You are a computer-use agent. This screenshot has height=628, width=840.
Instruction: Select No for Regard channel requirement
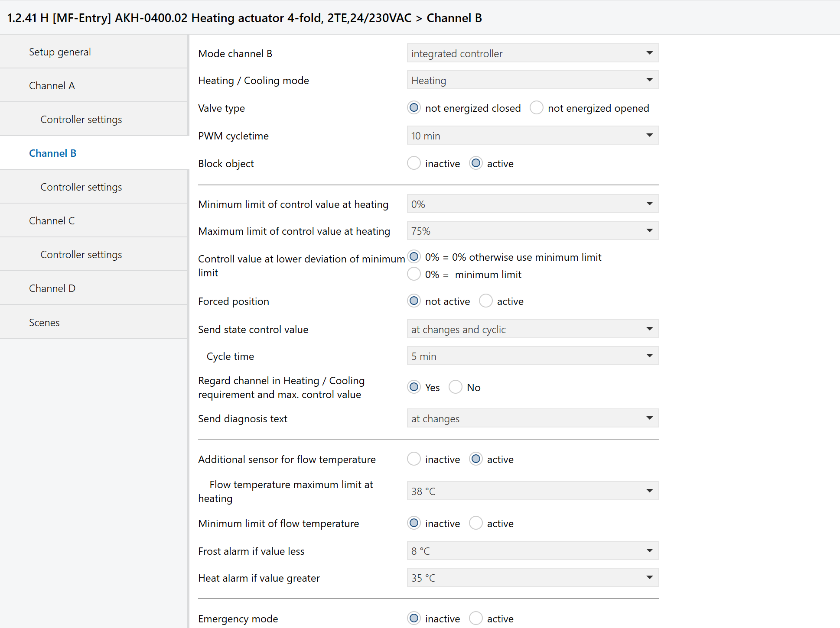[456, 387]
